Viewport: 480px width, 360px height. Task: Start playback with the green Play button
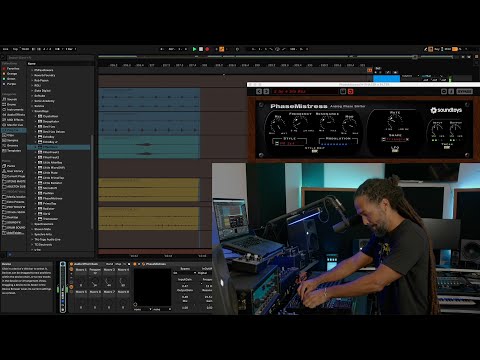(x=194, y=49)
